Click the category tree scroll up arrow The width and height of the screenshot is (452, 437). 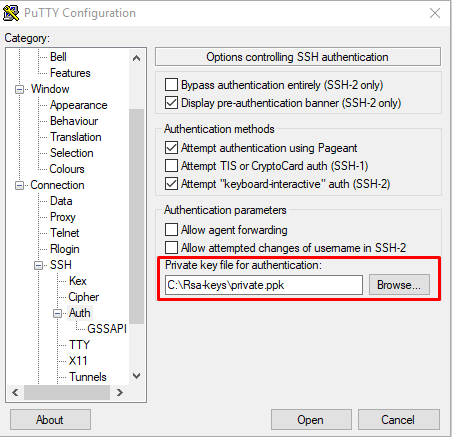[136, 58]
